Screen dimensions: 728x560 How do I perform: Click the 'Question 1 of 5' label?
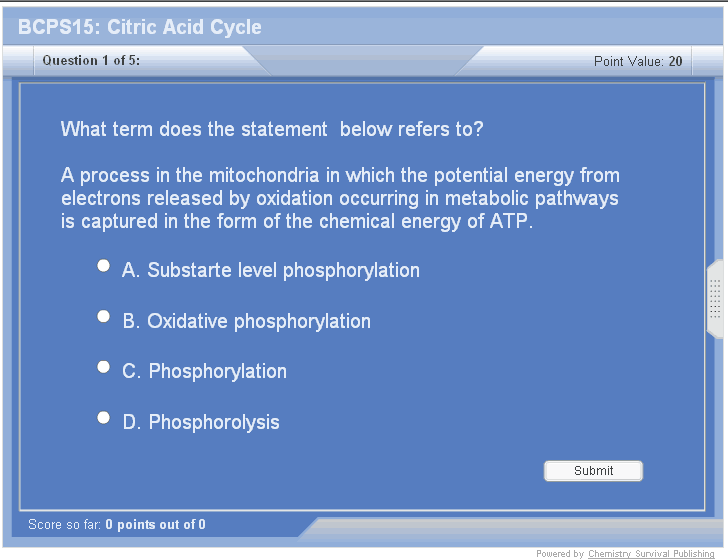(x=91, y=61)
